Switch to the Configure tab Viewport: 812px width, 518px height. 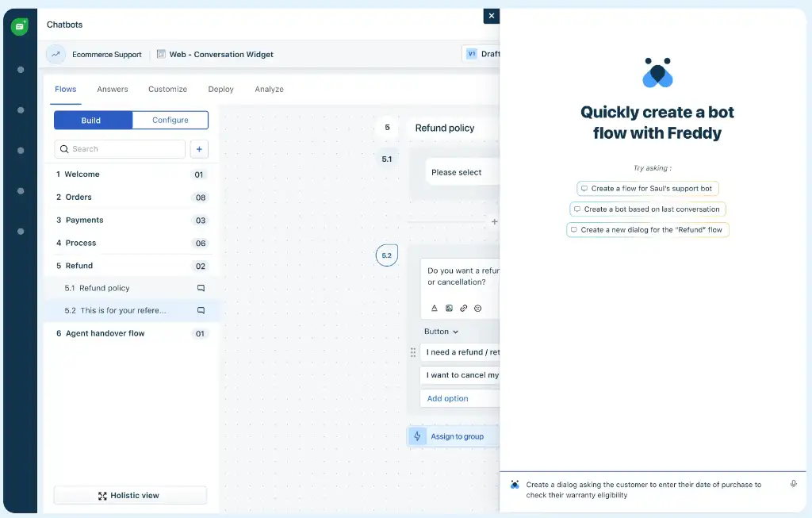170,120
